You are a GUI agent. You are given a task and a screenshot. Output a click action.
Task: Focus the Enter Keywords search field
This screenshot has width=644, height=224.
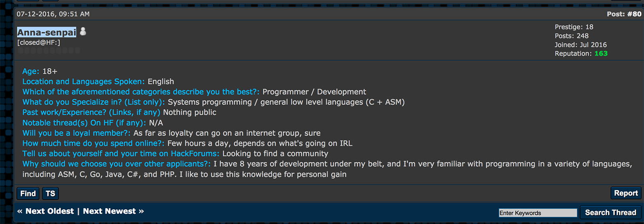tap(537, 213)
